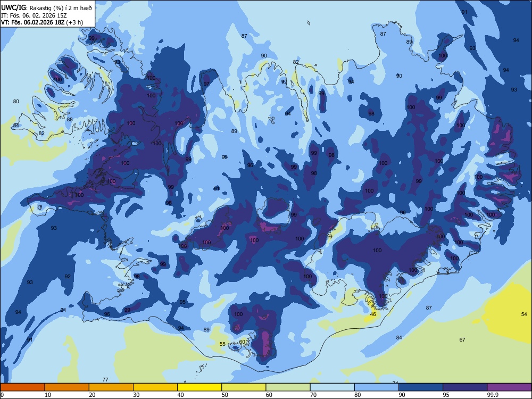The width and height of the screenshot is (532, 399).
Task: Click the purple above-99.9 legend swatch
Action: pyautogui.click(x=509, y=387)
